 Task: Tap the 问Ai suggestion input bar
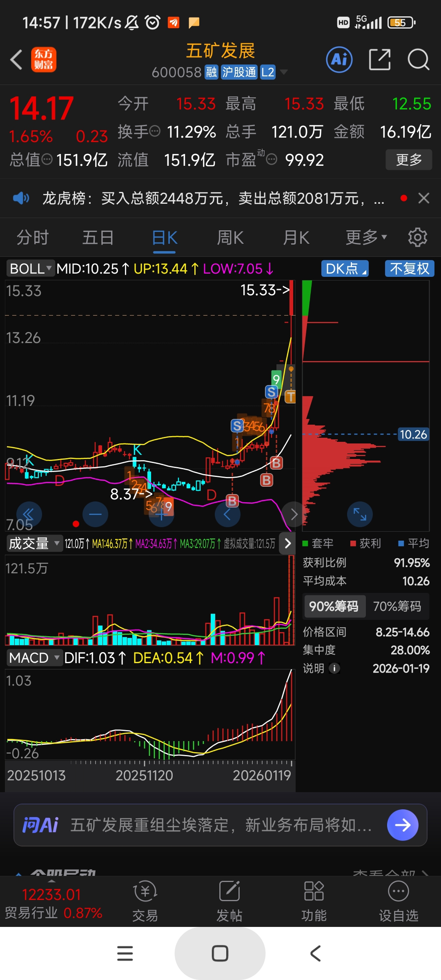(220, 825)
